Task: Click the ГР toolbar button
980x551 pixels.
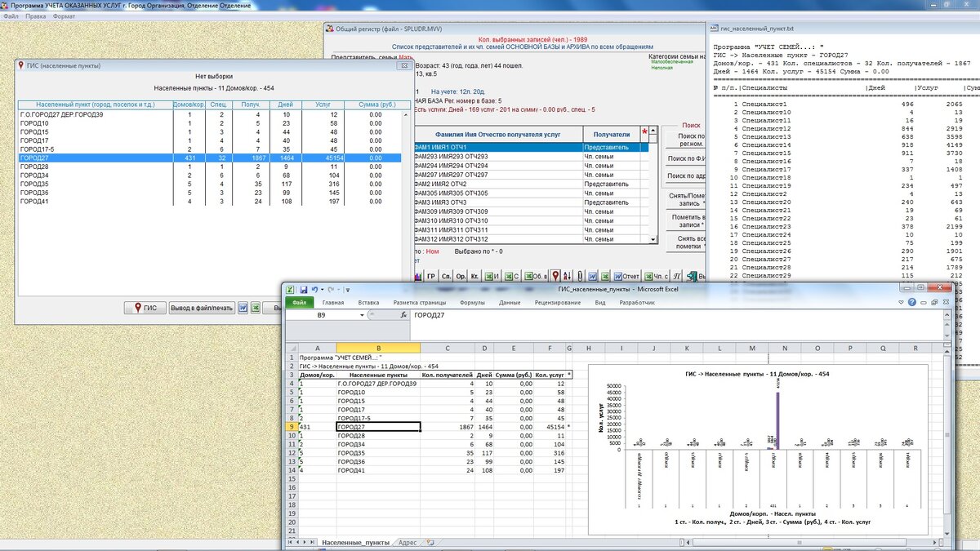Action: point(431,276)
